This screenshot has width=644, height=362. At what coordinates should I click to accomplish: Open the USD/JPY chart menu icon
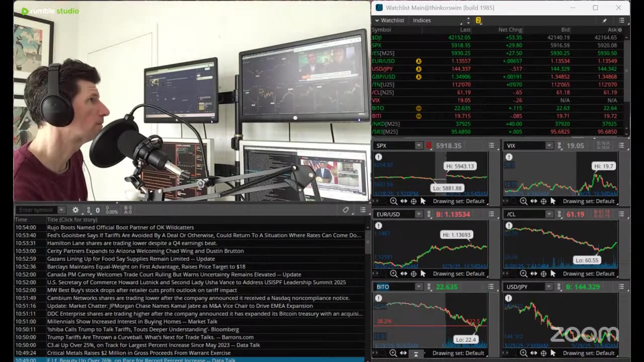tap(621, 287)
